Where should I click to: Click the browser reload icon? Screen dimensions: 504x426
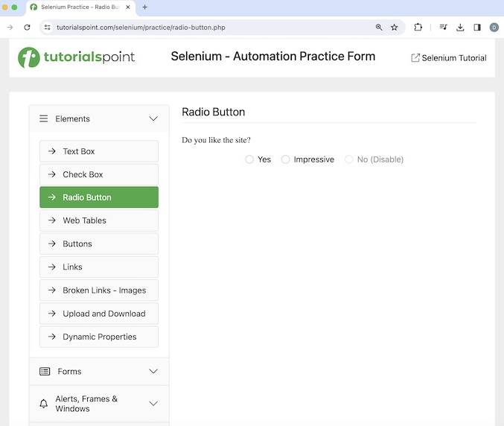(28, 28)
